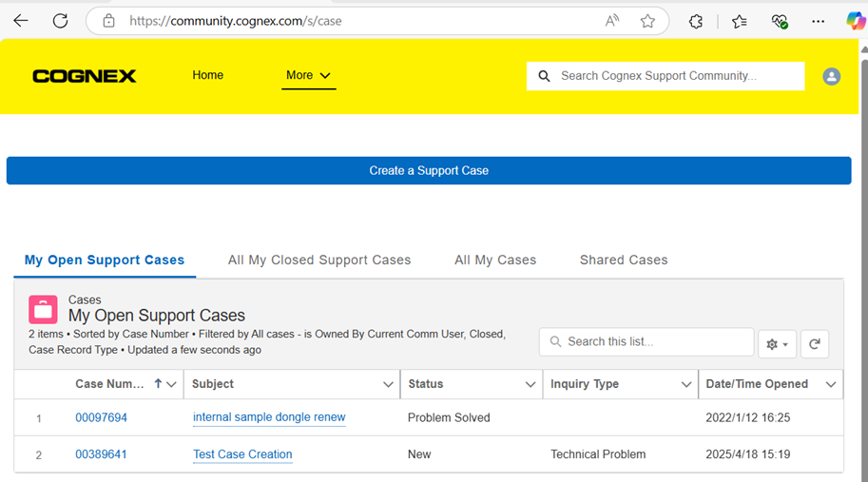The height and width of the screenshot is (482, 868).
Task: Open Status column actions chevron
Action: click(x=530, y=384)
